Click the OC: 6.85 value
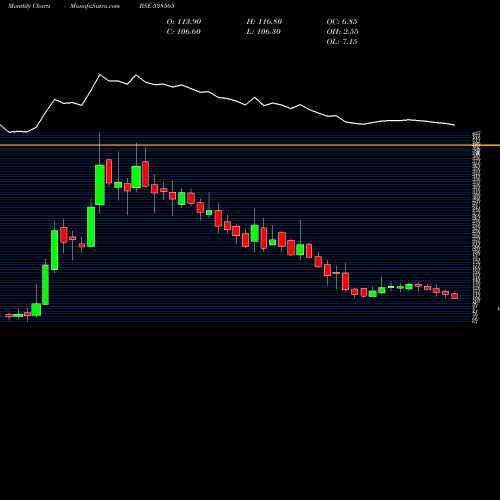This screenshot has width=500, height=500. (x=342, y=22)
